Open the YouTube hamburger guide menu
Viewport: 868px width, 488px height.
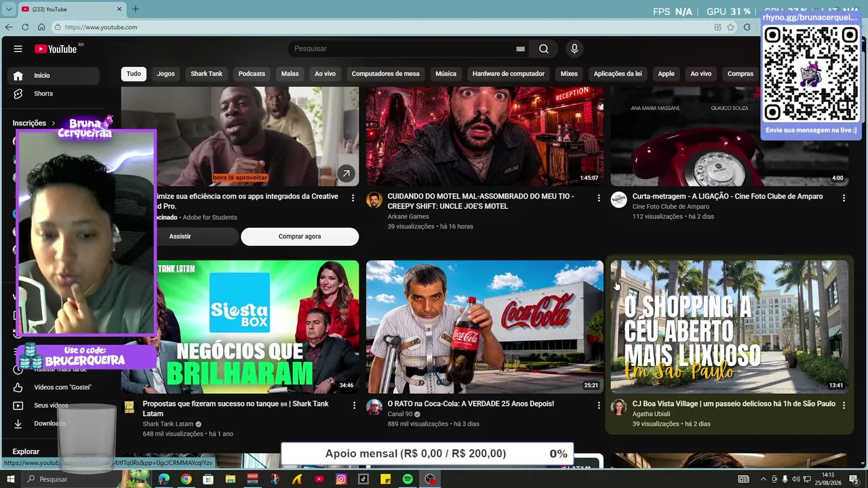[x=18, y=49]
